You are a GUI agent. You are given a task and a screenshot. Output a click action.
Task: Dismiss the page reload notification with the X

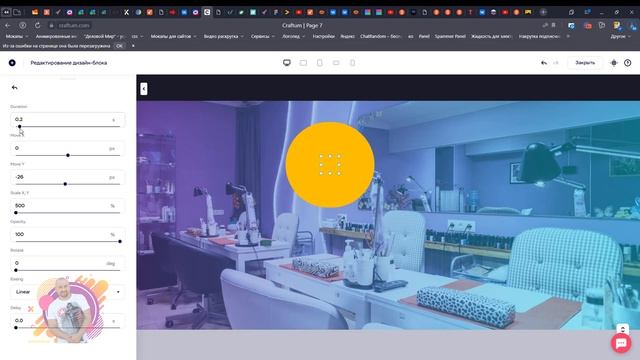tap(133, 46)
